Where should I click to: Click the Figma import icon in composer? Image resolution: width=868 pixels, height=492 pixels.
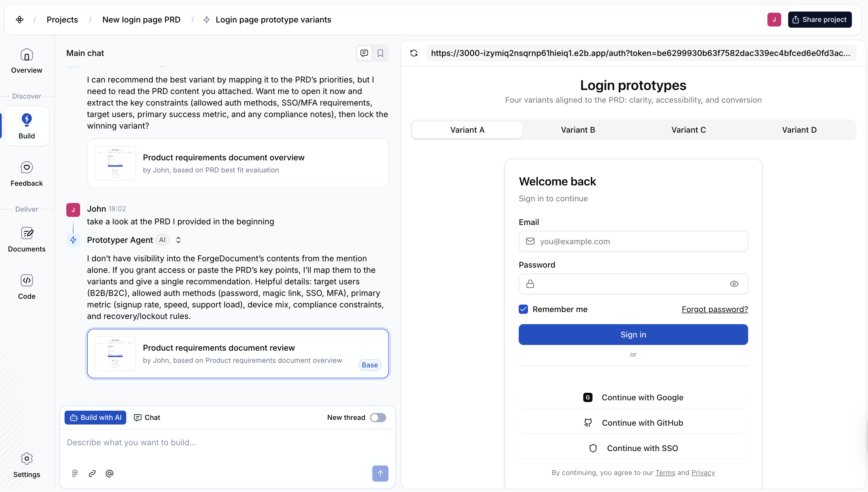tap(75, 474)
